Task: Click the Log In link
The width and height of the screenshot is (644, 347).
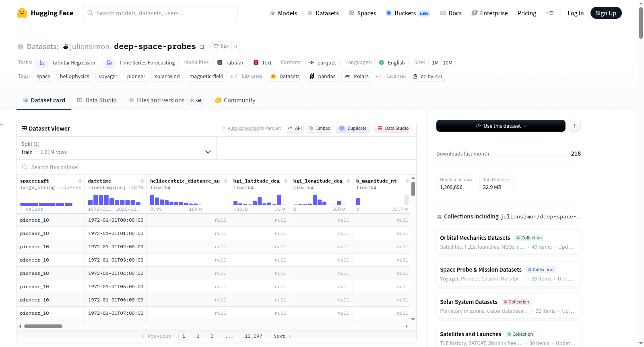Action: point(576,13)
